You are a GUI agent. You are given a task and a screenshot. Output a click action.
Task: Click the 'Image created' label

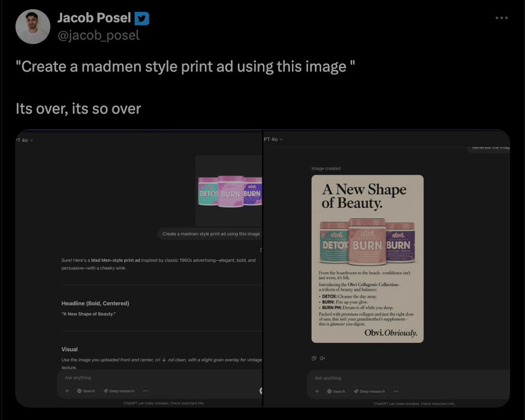(x=326, y=168)
